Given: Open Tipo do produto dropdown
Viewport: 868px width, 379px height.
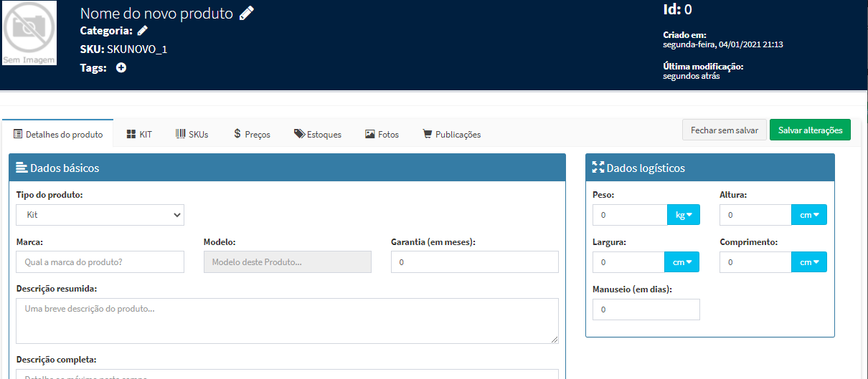Looking at the screenshot, I should coord(100,215).
